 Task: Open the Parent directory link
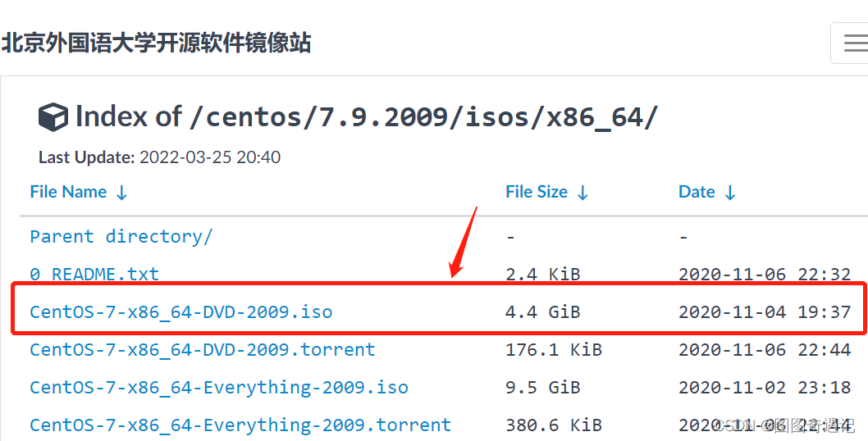click(x=121, y=236)
